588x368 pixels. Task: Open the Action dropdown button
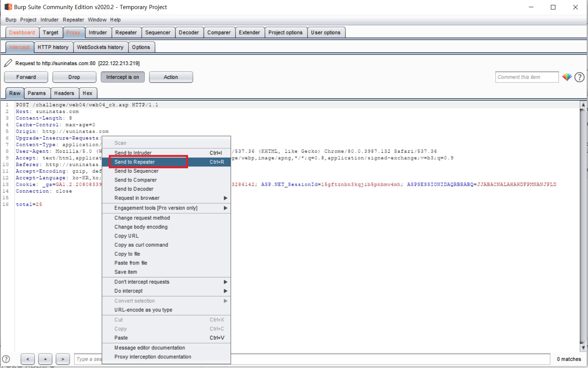(x=171, y=77)
